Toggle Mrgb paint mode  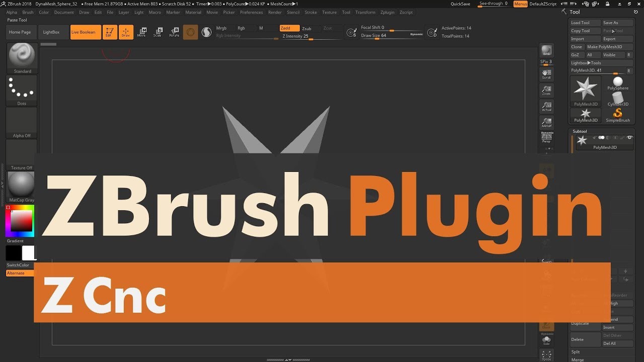tap(224, 28)
